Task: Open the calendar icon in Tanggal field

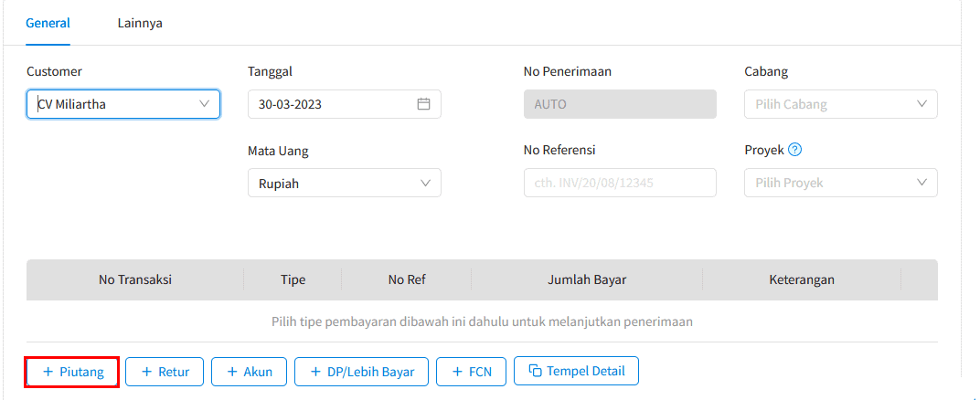Action: click(x=424, y=104)
